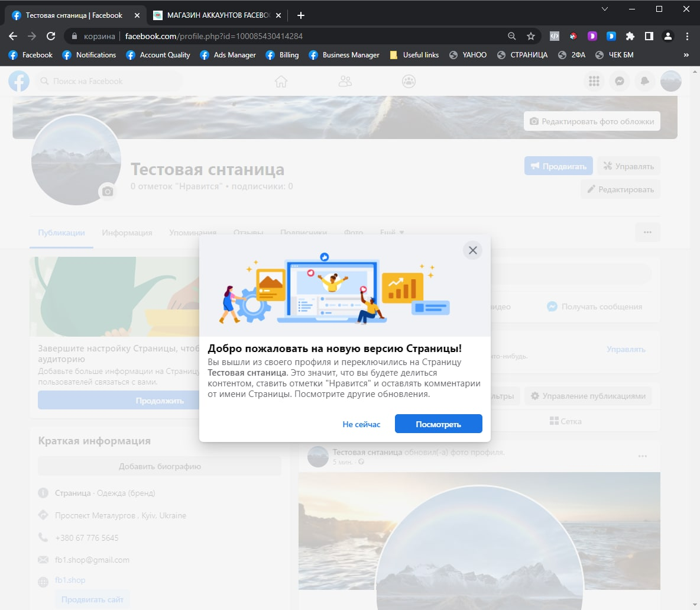Select the Информация tab
The width and height of the screenshot is (700, 610).
(127, 233)
